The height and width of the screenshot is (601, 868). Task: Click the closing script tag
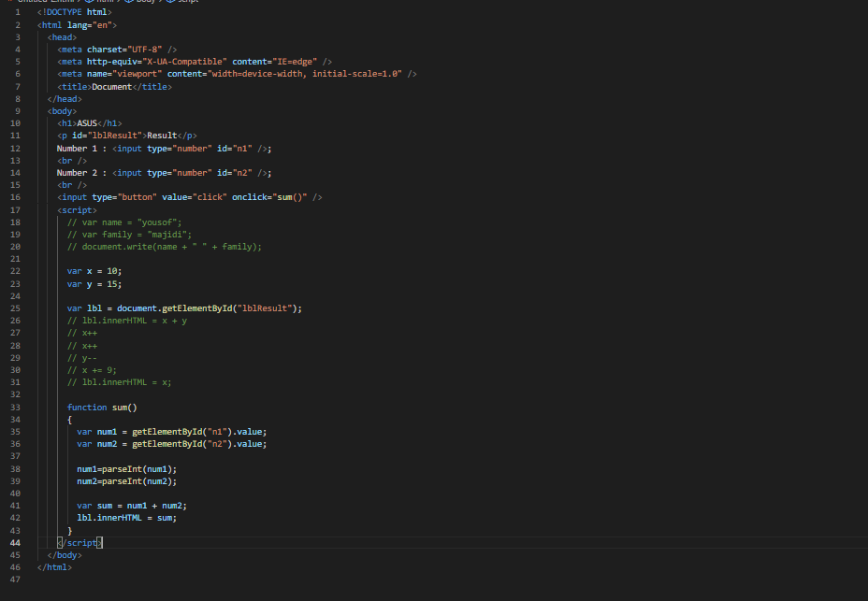tap(80, 542)
